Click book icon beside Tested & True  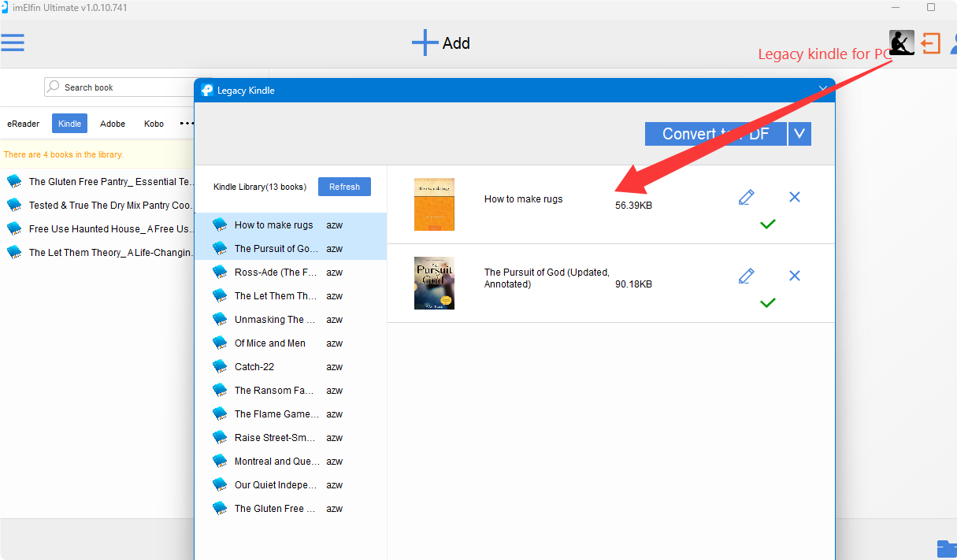(14, 205)
